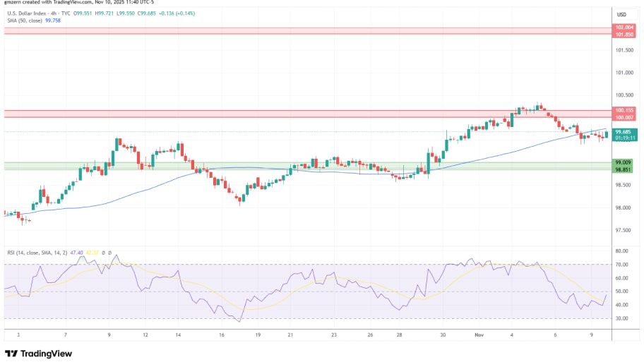Click the SMA value 99.758 in legend
Viewport: 644px width, 362px height.
click(53, 21)
